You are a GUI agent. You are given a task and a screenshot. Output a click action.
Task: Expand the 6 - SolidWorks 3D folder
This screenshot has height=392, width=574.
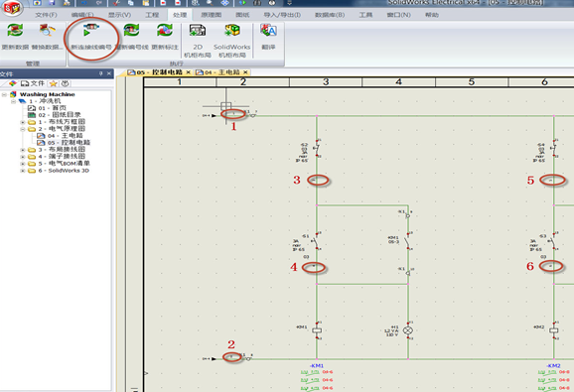coord(23,171)
